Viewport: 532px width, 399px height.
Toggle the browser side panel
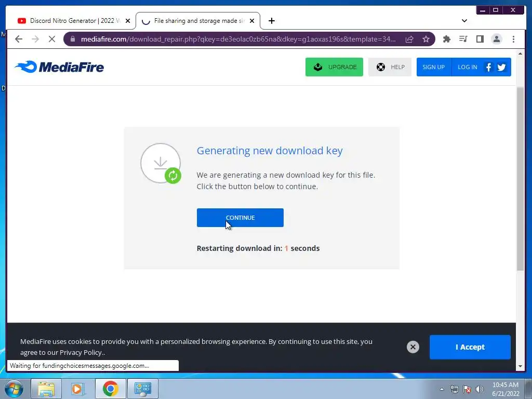480,39
